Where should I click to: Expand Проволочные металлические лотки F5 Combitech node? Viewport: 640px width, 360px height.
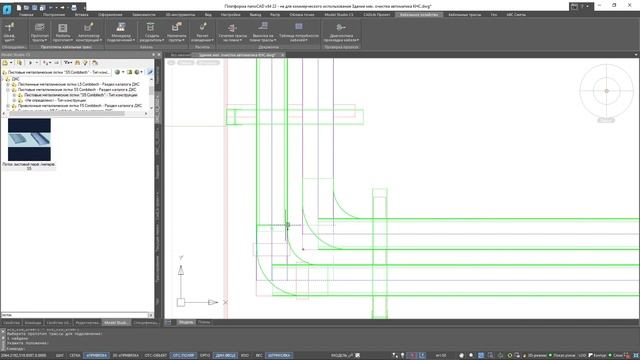[8, 106]
